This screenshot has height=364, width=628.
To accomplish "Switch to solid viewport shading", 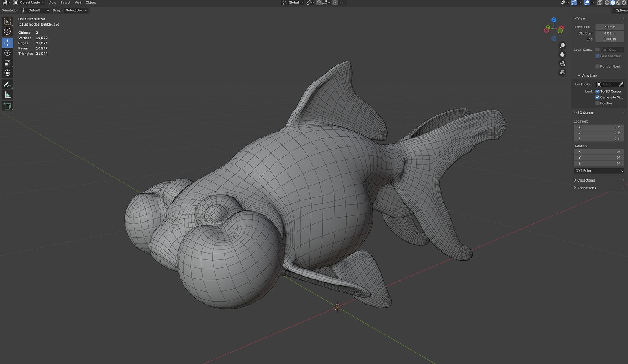I will pos(613,3).
